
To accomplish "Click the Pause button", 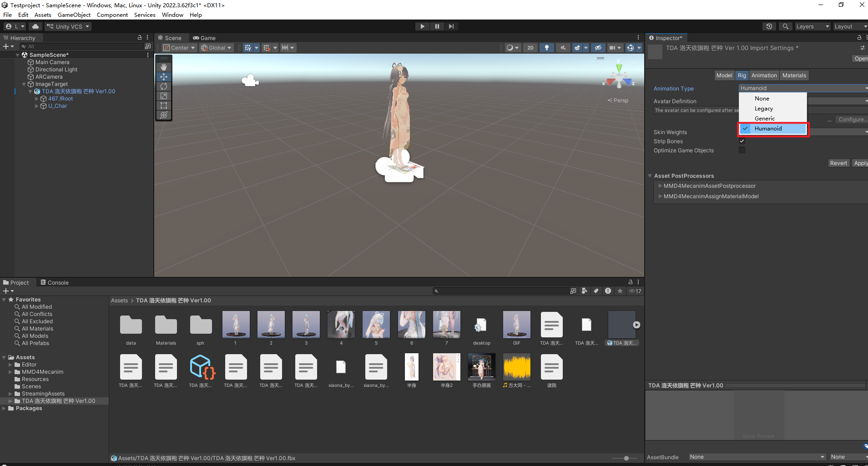I will 437,26.
